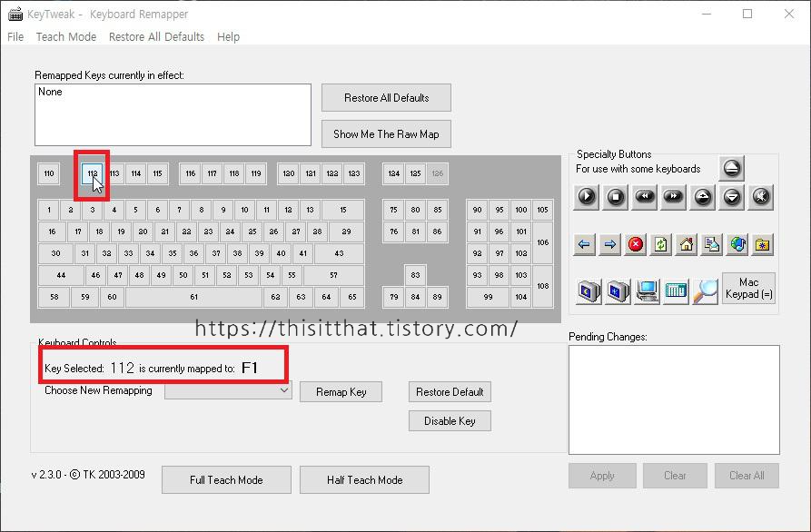Click the Calculator specialty button
811x532 pixels.
676,291
